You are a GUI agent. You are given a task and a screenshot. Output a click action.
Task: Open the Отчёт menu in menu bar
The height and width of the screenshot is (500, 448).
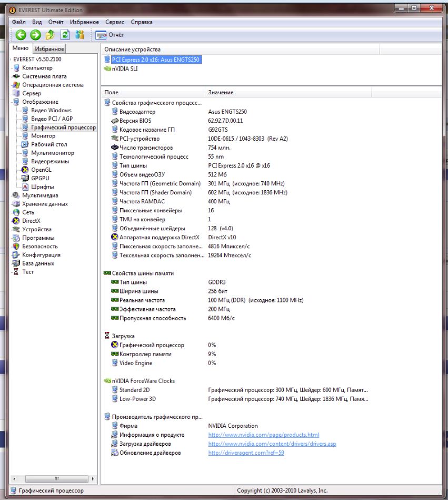[x=56, y=22]
